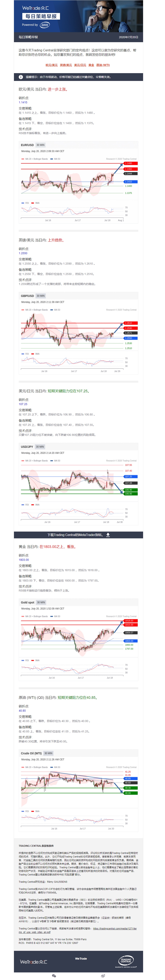Click the 106.80 green price tag on USD/JPY chart

point(131,493)
